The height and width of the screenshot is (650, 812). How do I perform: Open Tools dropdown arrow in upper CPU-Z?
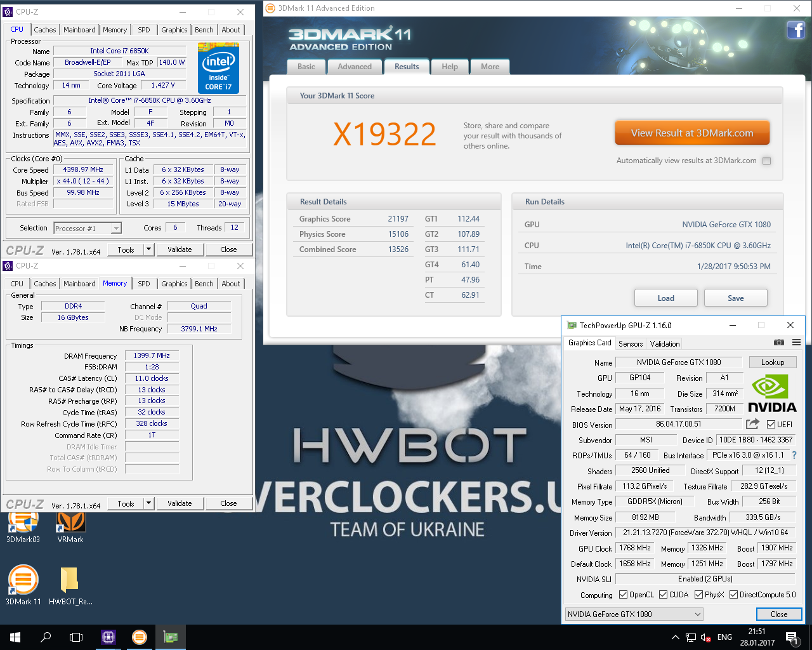[x=149, y=249]
